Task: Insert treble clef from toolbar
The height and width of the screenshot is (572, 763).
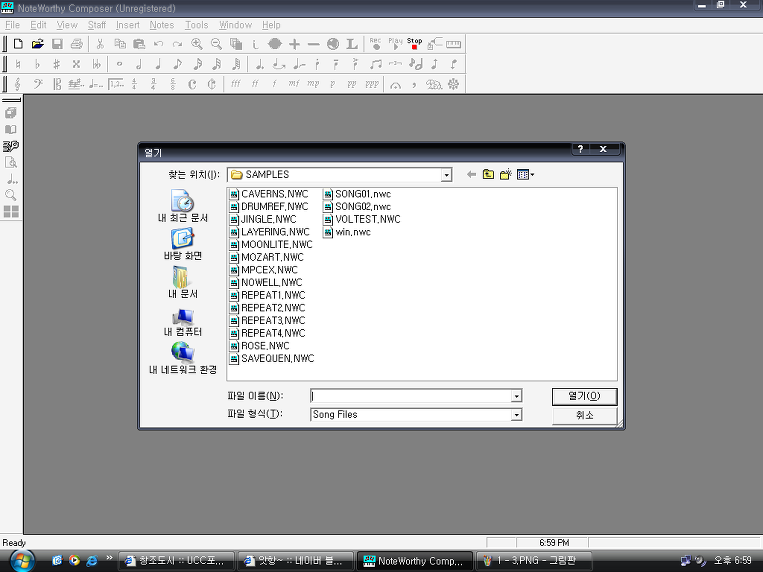Action: click(18, 84)
